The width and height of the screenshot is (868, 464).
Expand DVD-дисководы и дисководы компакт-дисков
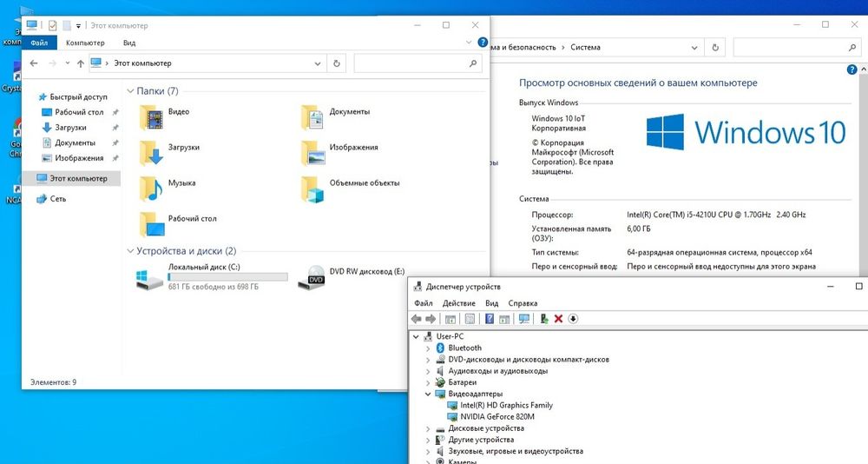click(x=428, y=360)
